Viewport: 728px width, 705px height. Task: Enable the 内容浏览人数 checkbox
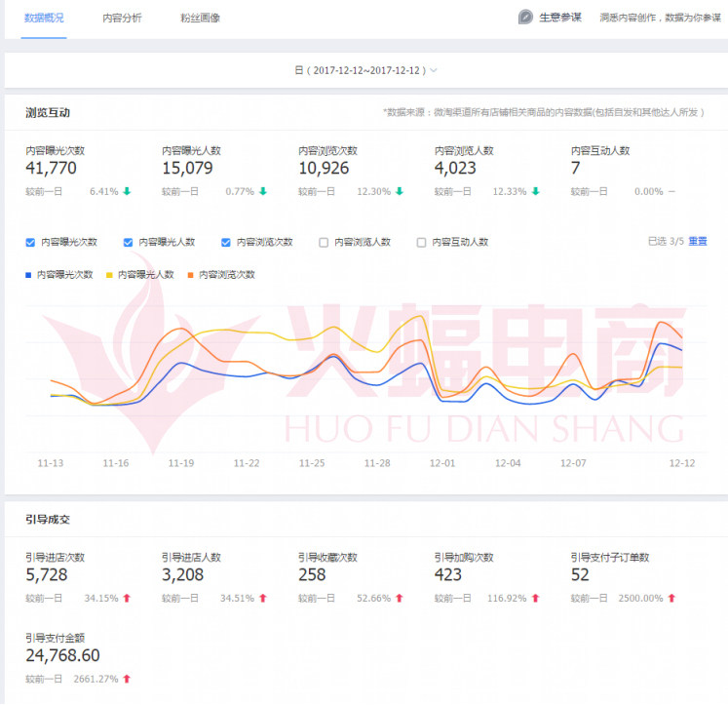coord(324,242)
